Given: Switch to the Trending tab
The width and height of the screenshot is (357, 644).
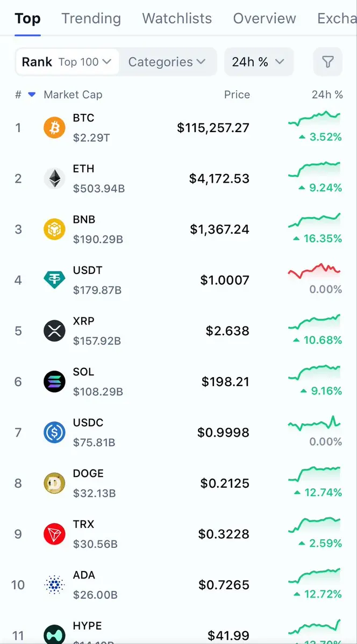Looking at the screenshot, I should 91,18.
